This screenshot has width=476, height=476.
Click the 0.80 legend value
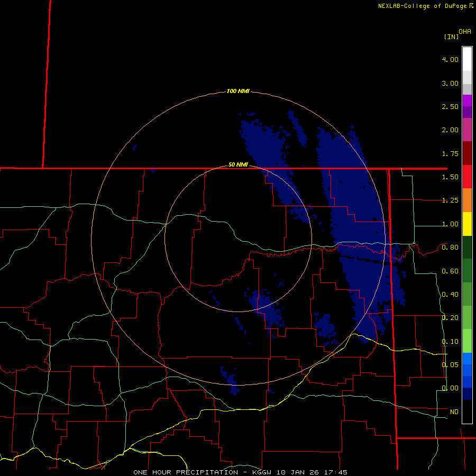tap(450, 248)
